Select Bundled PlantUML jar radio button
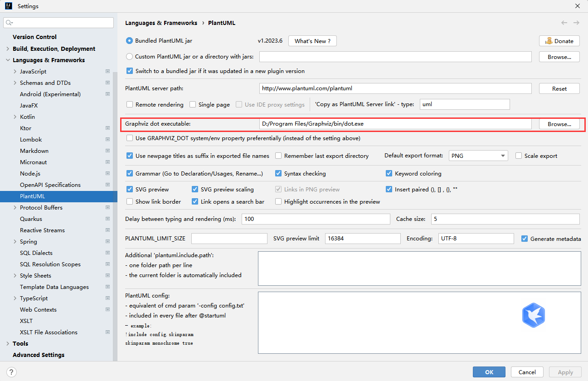The image size is (588, 381). [x=129, y=41]
